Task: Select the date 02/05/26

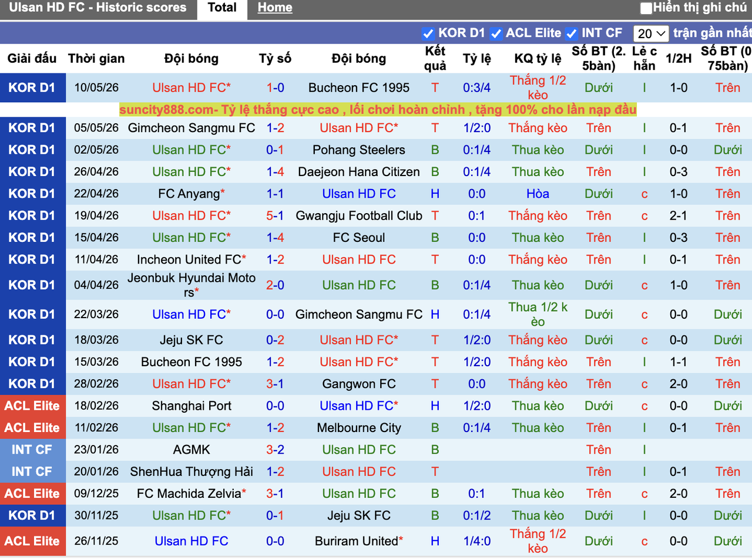Action: (96, 150)
